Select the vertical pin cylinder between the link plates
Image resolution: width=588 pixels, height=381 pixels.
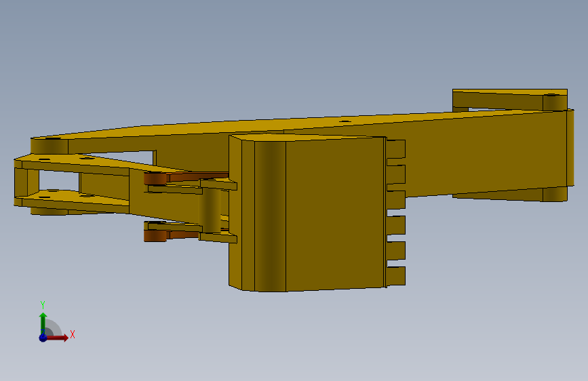211,211
